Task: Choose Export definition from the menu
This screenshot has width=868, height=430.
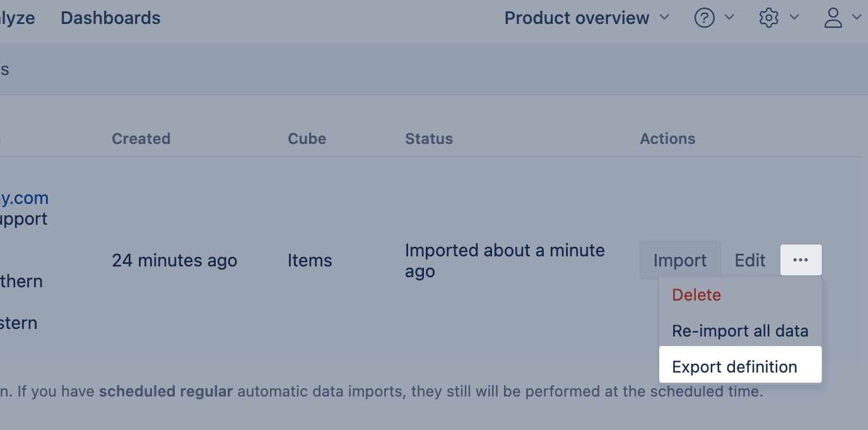Action: click(734, 367)
